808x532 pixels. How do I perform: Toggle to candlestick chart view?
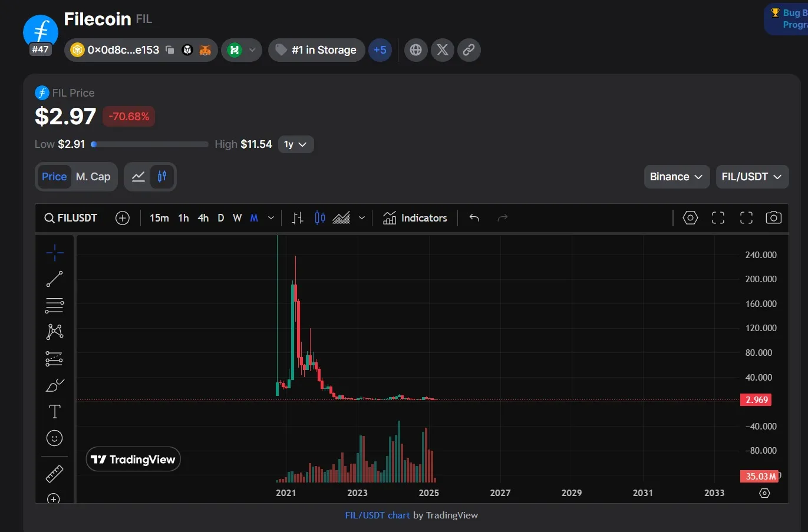pos(162,177)
